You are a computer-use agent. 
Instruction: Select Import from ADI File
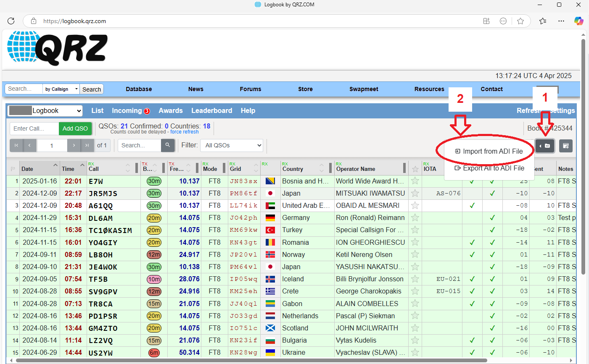489,151
